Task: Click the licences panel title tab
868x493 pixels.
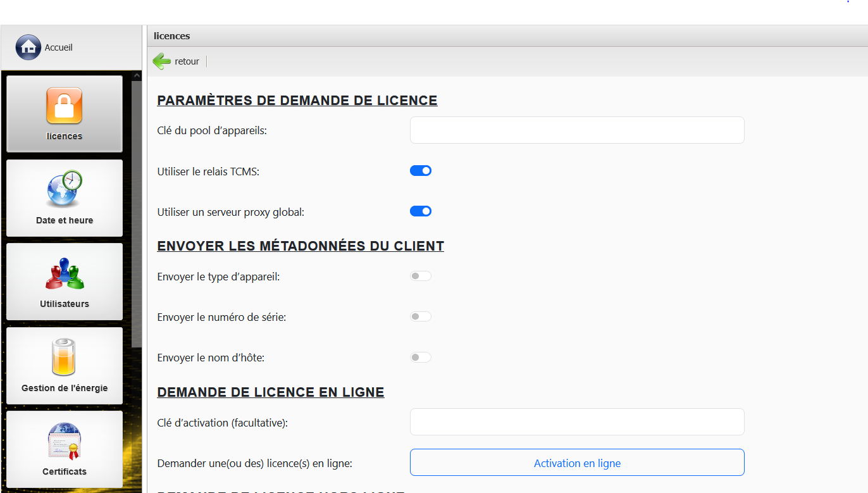Action: [x=171, y=36]
